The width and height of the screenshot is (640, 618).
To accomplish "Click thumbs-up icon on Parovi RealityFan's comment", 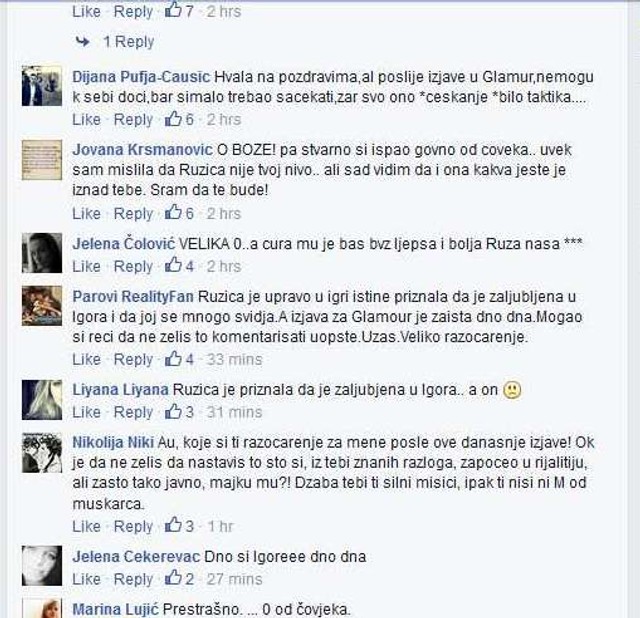I will pyautogui.click(x=173, y=358).
